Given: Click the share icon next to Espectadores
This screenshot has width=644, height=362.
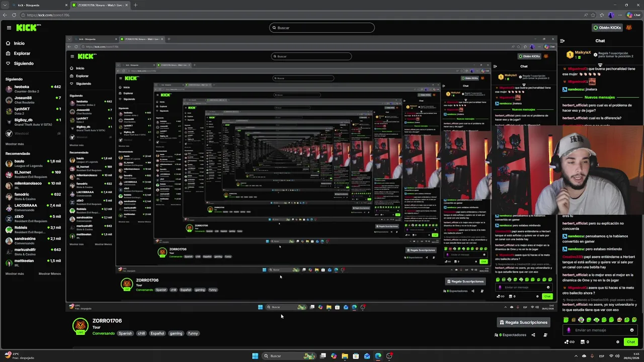Looking at the screenshot, I should pyautogui.click(x=533, y=335).
